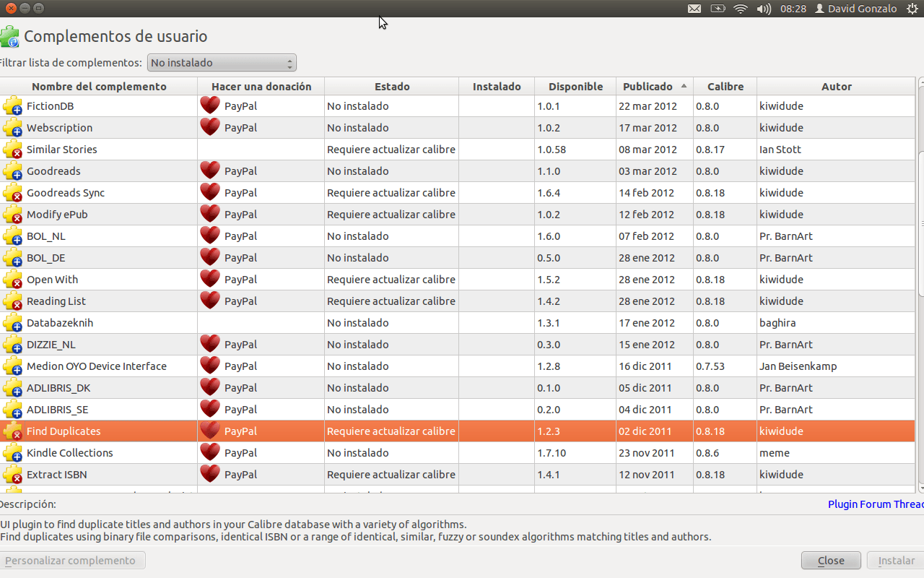Click PayPal donation heart for Extract ISBN
This screenshot has height=578, width=924.
tap(210, 475)
